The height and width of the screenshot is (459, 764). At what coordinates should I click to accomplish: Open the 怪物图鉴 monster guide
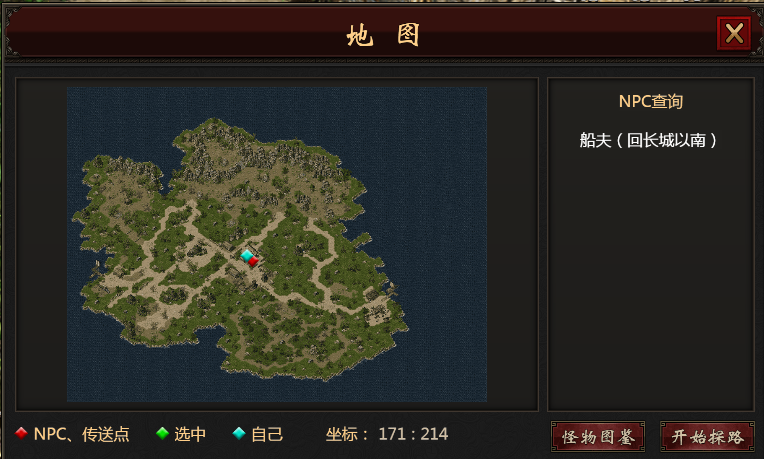click(598, 437)
